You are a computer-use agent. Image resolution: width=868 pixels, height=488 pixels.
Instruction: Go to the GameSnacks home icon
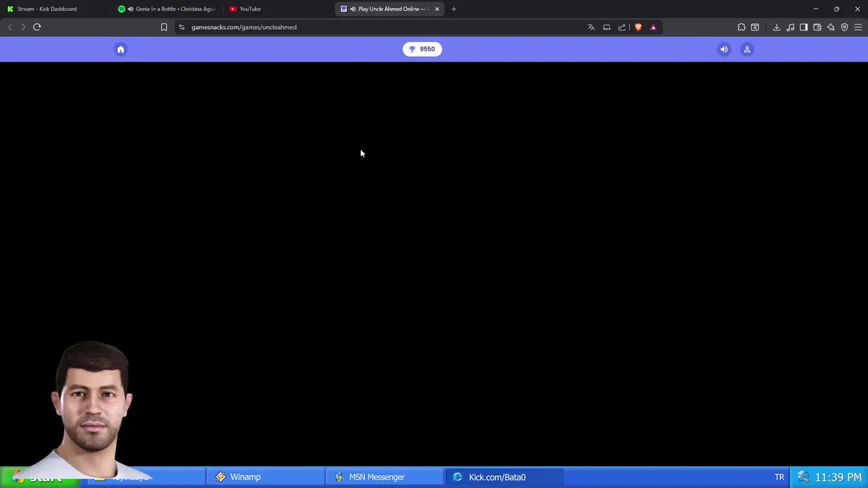tap(121, 49)
